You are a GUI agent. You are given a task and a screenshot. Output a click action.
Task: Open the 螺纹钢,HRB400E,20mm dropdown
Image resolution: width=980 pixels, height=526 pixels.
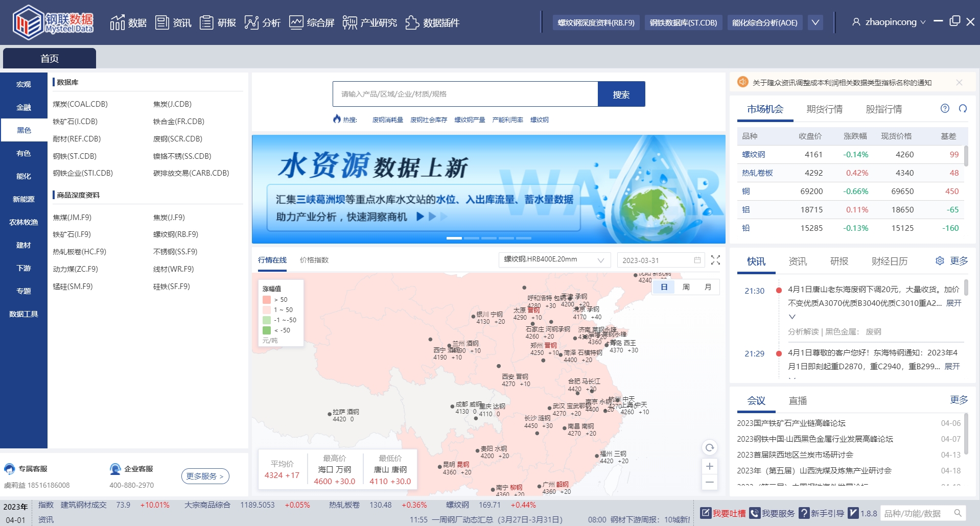(x=554, y=260)
